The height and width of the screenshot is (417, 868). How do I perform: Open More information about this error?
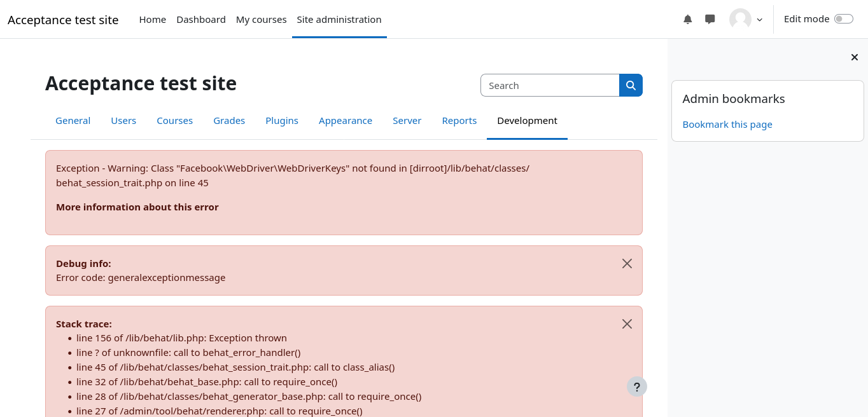(x=137, y=207)
